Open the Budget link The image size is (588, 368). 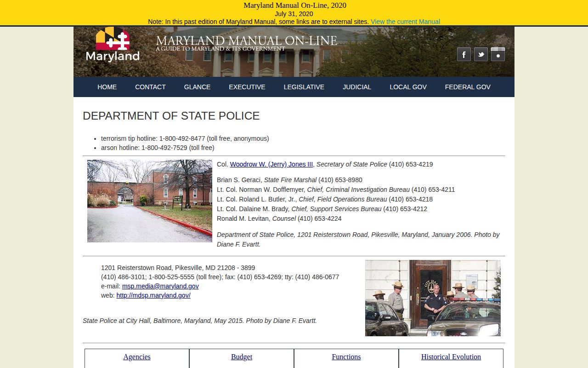pos(242,357)
